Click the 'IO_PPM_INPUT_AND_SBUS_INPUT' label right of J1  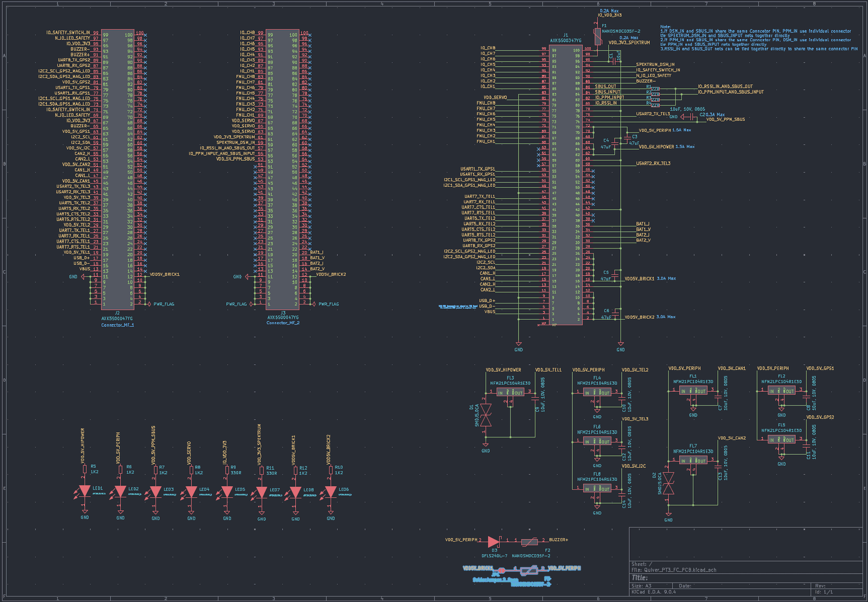click(x=731, y=92)
